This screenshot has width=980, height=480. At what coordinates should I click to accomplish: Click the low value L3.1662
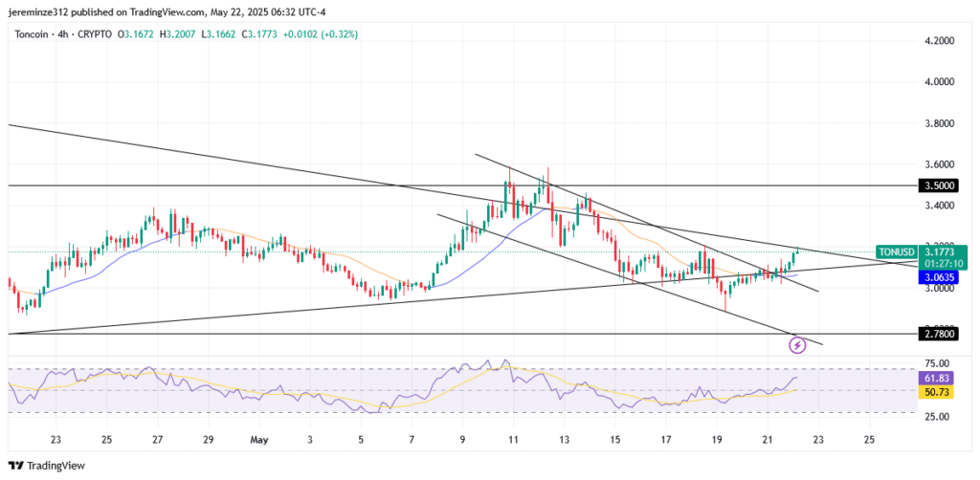[x=219, y=34]
